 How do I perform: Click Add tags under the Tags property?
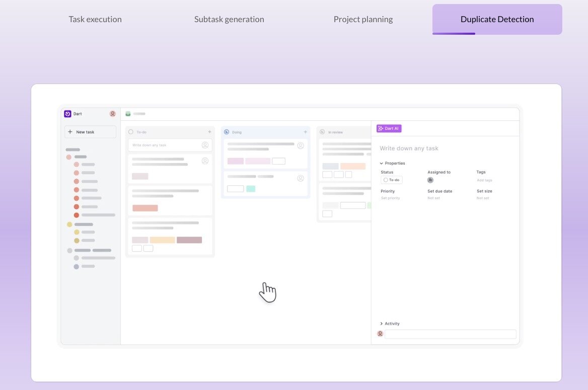tap(484, 180)
